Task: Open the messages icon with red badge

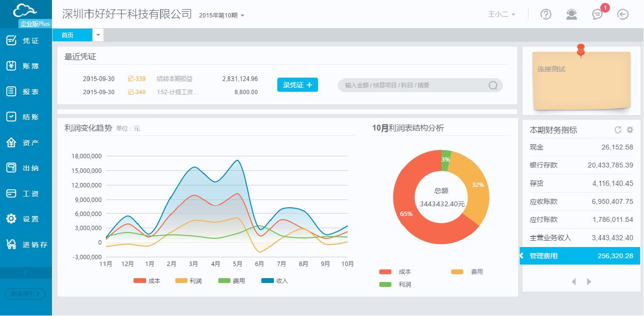Action: coord(598,14)
